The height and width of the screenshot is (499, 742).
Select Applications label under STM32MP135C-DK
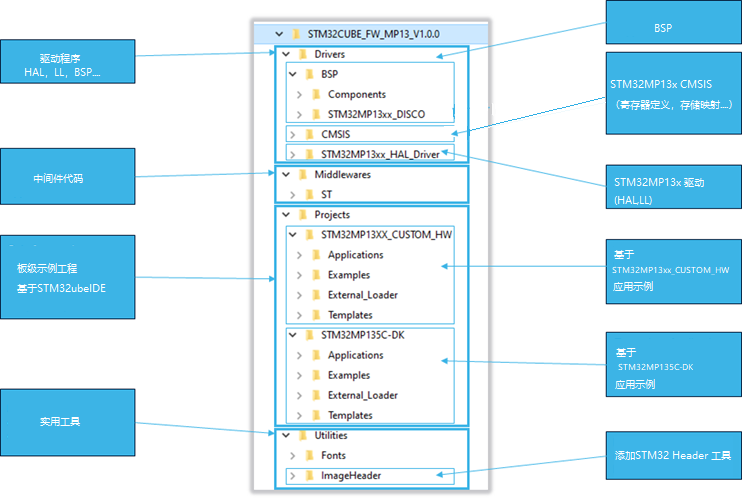coord(355,355)
